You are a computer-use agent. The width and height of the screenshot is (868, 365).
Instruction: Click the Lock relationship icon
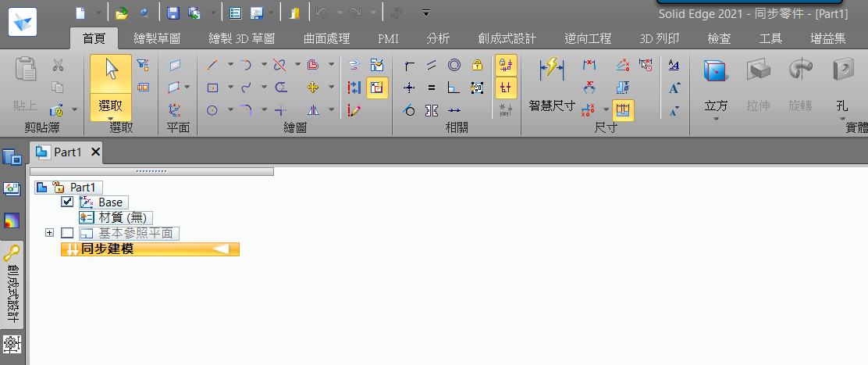coord(477,66)
